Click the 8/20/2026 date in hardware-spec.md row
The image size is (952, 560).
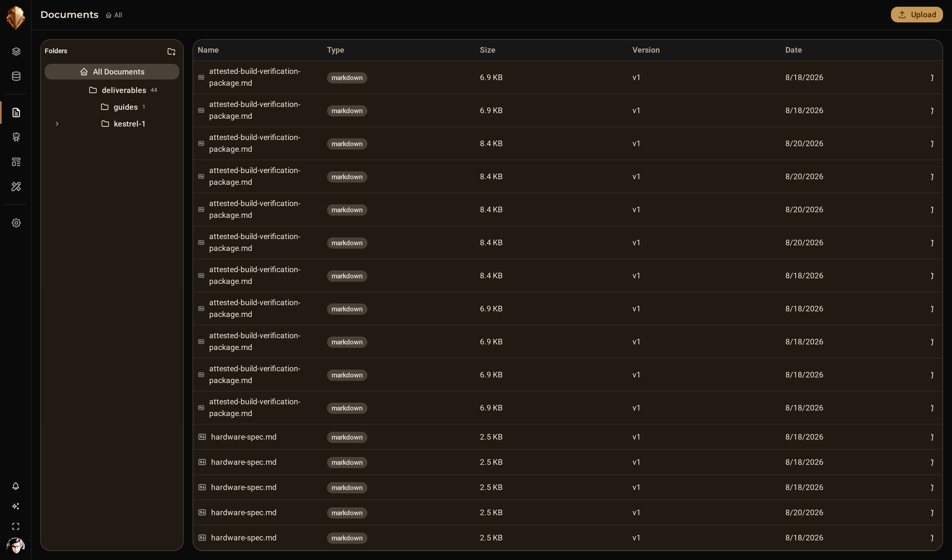point(804,512)
